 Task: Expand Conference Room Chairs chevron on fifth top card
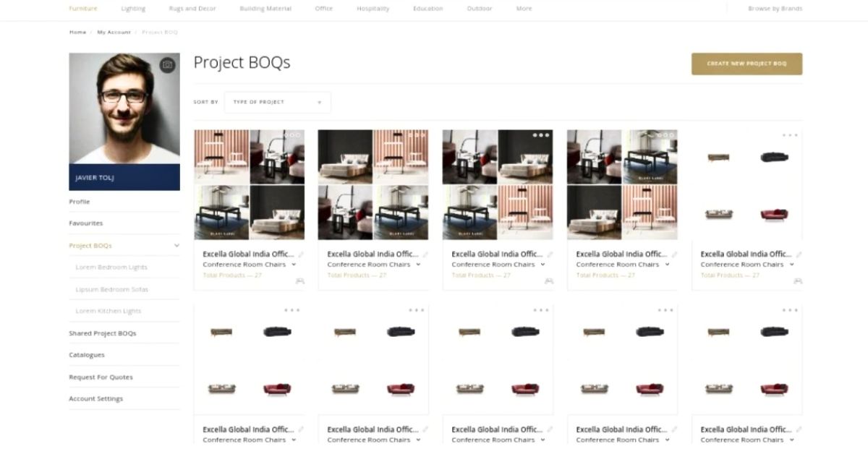[x=791, y=265]
